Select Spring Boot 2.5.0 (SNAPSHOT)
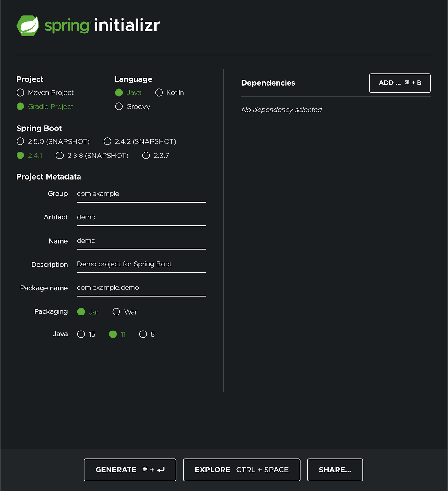This screenshot has width=448, height=491. (20, 141)
